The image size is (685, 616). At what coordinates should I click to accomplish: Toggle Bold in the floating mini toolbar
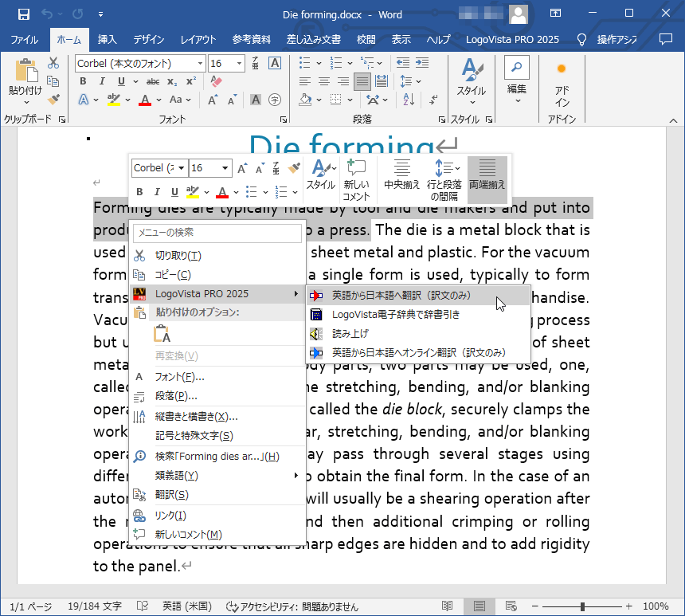(139, 191)
